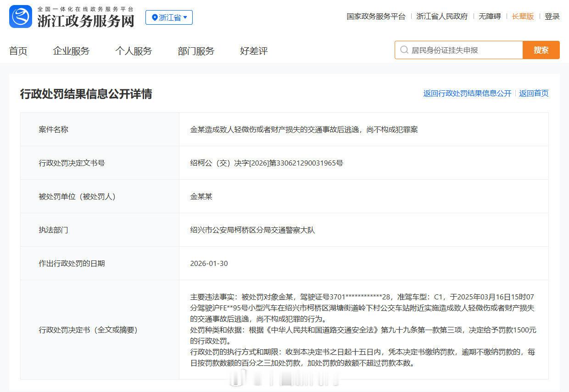Go to the 首页 navigation item
The image size is (569, 392).
18,51
